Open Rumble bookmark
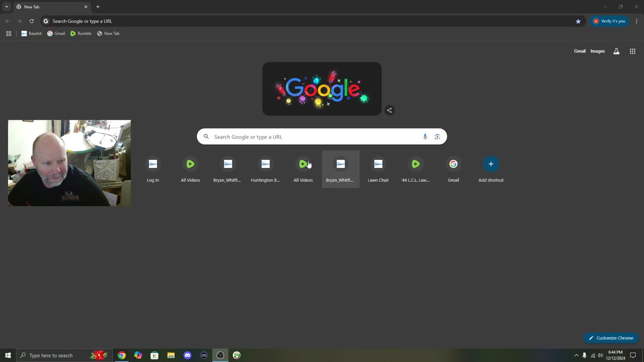The height and width of the screenshot is (362, 644). click(x=81, y=34)
